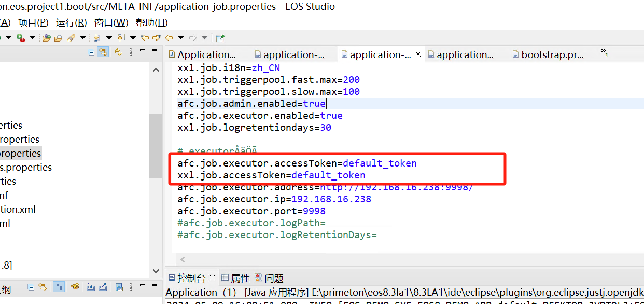Image resolution: width=644 pixels, height=304 pixels.
Task: Show hidden editor tabs list
Action: [x=604, y=53]
